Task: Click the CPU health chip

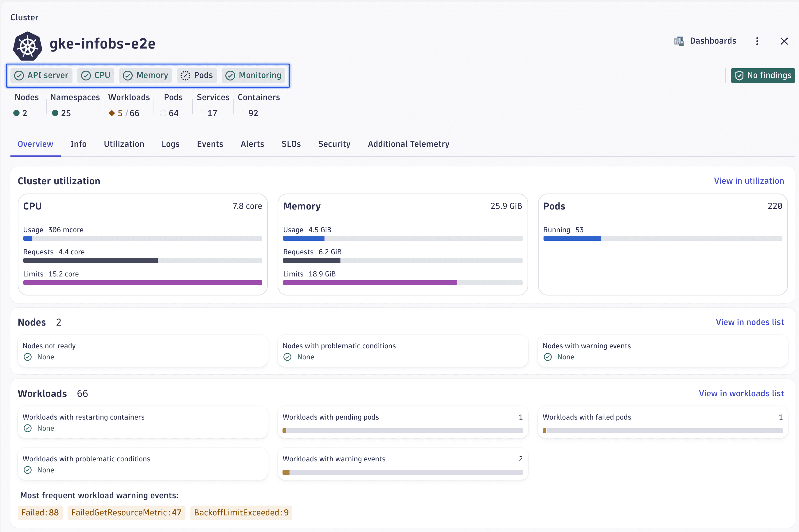Action: (96, 75)
